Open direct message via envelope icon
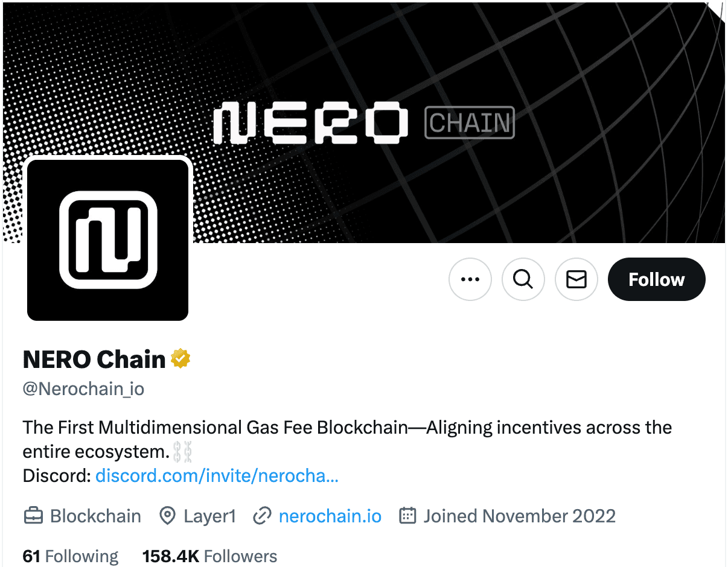The image size is (728, 567). 576,279
